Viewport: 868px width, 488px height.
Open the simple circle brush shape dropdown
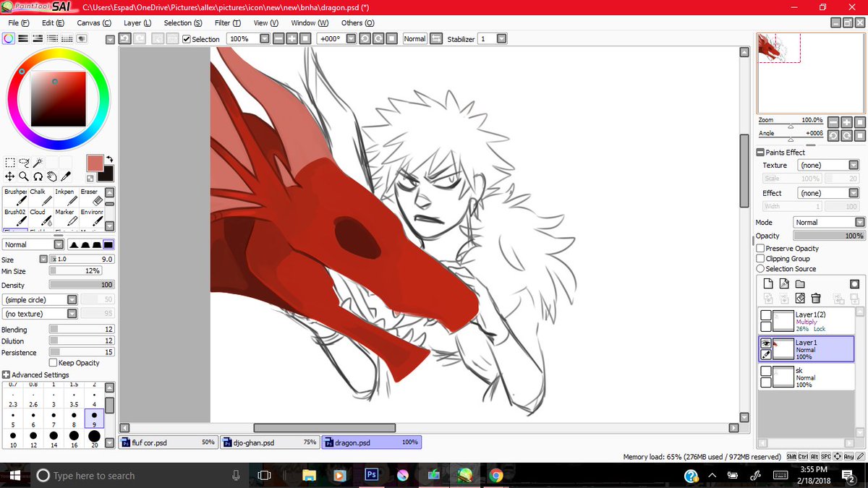[72, 299]
